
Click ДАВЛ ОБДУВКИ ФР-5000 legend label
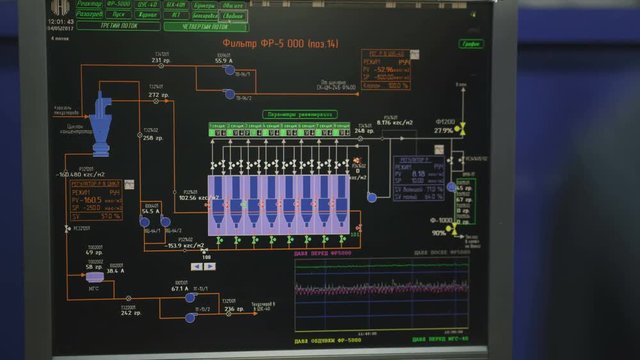point(328,340)
